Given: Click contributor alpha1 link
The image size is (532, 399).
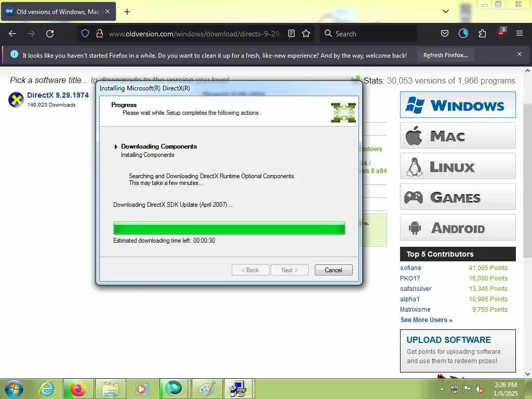Looking at the screenshot, I should (x=410, y=299).
